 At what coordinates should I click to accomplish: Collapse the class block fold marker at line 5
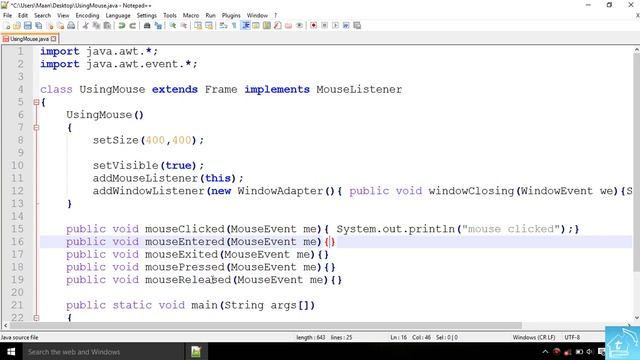36,102
